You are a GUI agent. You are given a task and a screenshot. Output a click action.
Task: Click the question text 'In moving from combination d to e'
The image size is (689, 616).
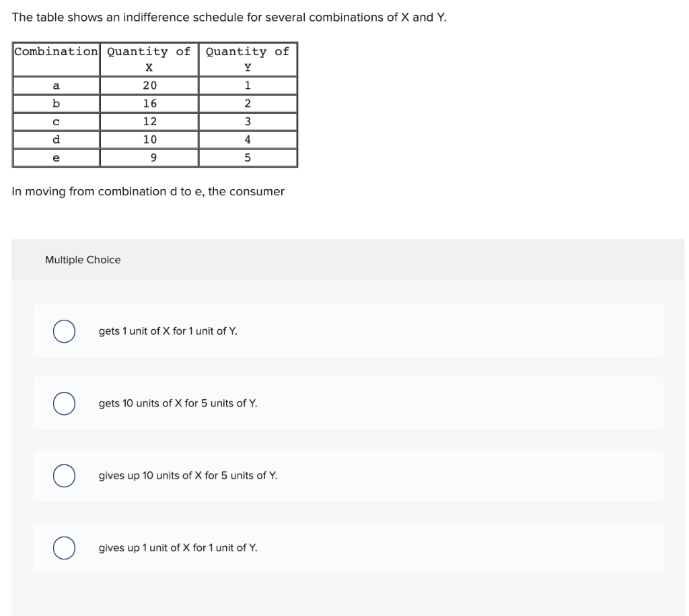tap(148, 191)
